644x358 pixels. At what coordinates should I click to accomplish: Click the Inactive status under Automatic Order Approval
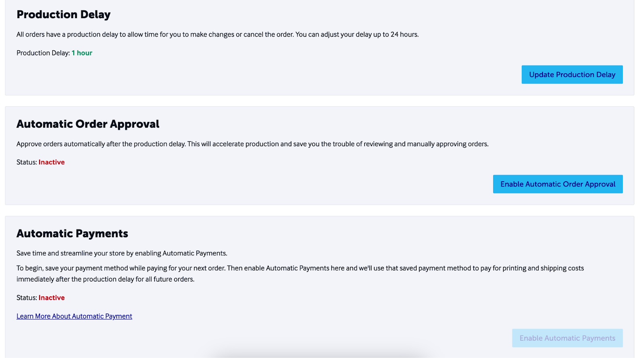point(52,162)
